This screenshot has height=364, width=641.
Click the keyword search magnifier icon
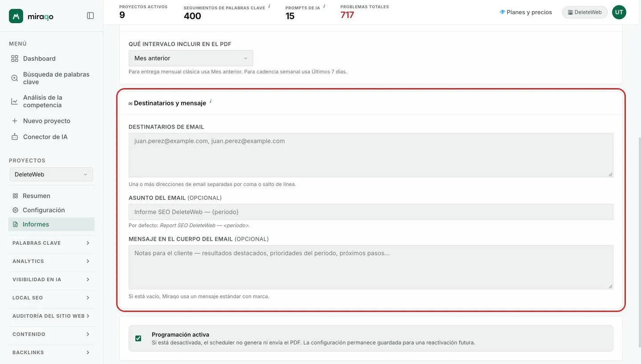pyautogui.click(x=15, y=78)
